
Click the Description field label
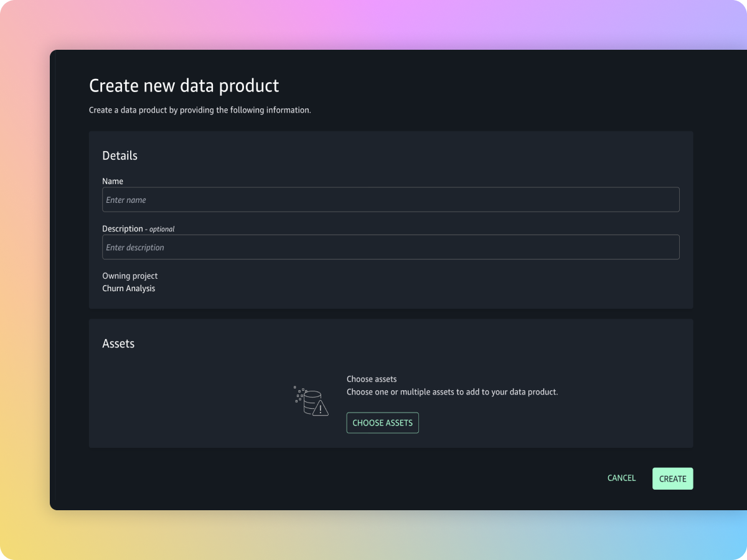pos(123,228)
